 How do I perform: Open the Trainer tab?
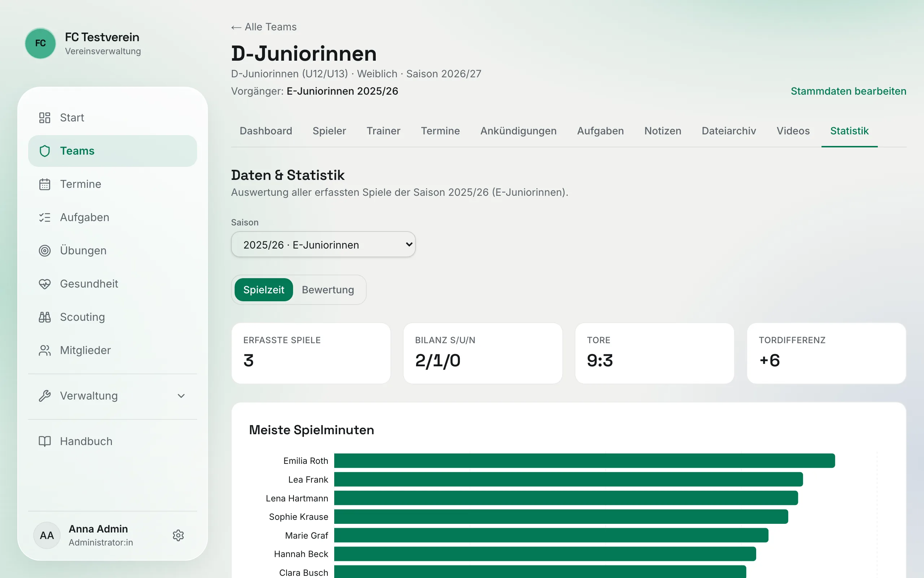(x=383, y=131)
